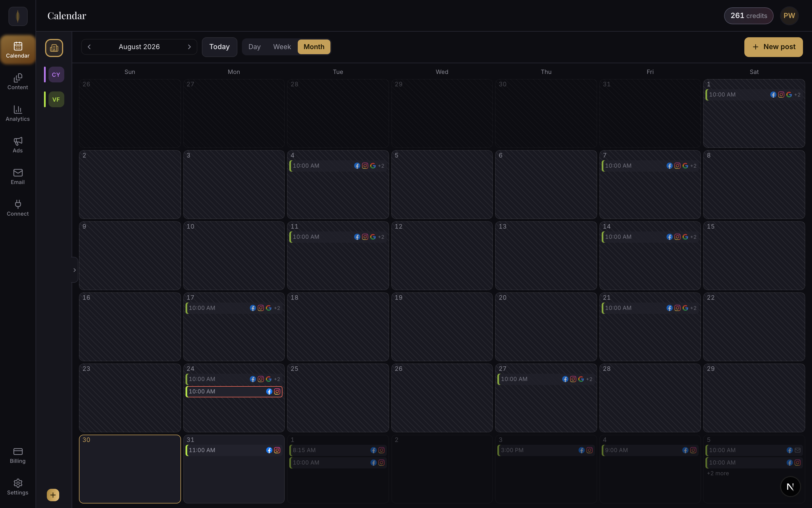Open the red-outlined 10:00 AM post on August 24
Viewport: 812px width, 508px height.
pyautogui.click(x=234, y=391)
